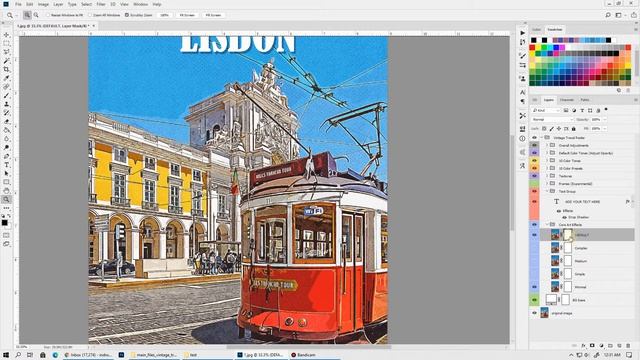Open the Opacity value dropdown arrow
The image size is (640, 360).
coord(604,120)
